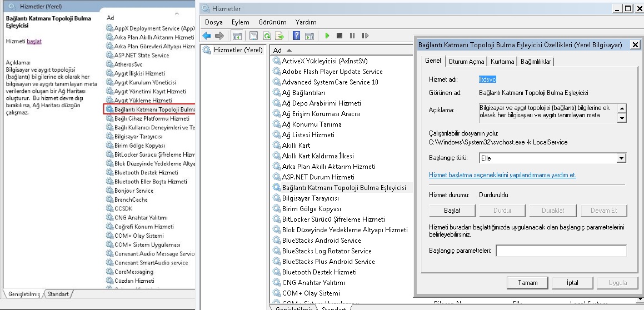Focus the Başlangıç parametreleri text field
The height and width of the screenshot is (310, 644).
561,251
